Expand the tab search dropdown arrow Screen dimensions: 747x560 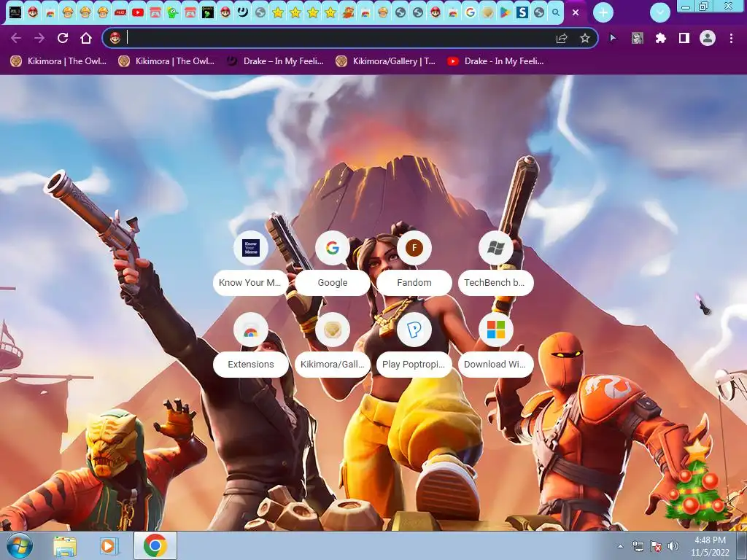click(660, 12)
